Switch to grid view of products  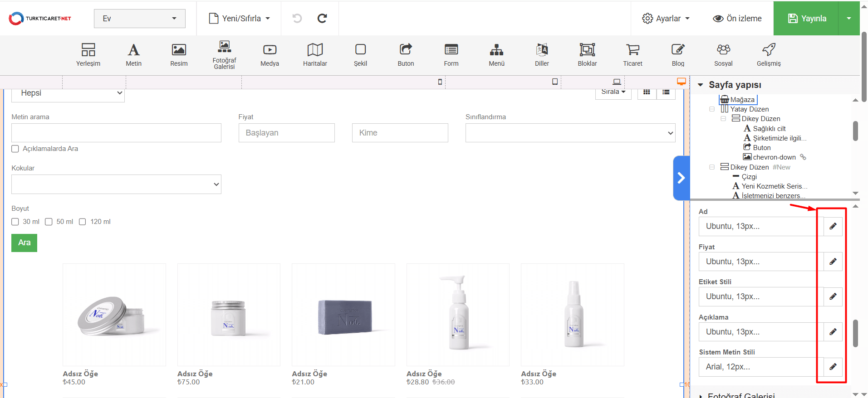pyautogui.click(x=647, y=92)
